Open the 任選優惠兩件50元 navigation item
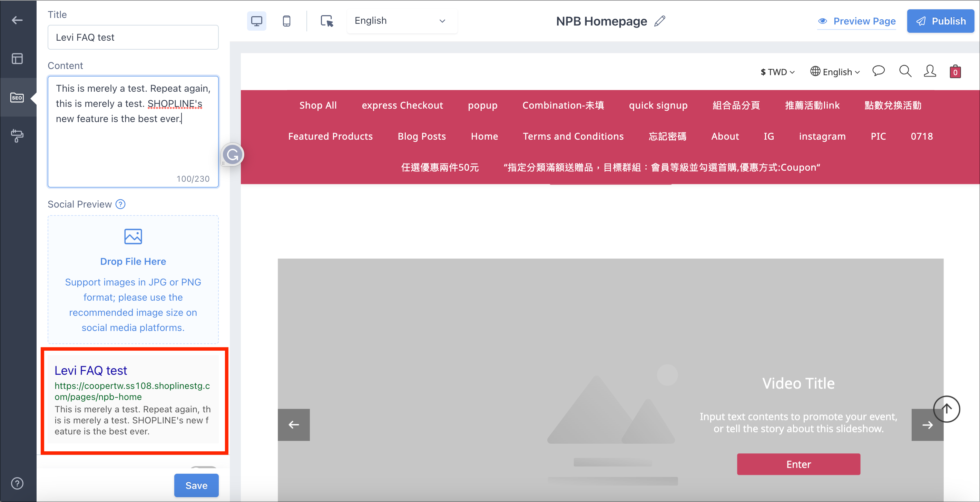This screenshot has height=502, width=980. point(440,167)
